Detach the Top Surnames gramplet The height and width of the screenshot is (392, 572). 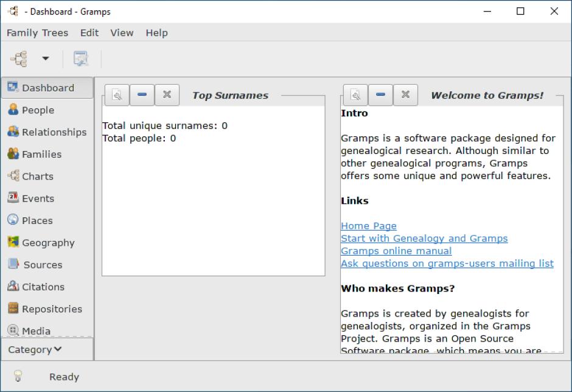[117, 95]
